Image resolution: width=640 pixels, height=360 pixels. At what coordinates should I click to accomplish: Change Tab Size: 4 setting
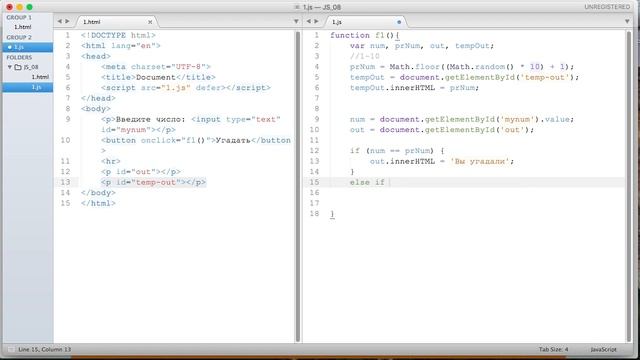(x=553, y=349)
